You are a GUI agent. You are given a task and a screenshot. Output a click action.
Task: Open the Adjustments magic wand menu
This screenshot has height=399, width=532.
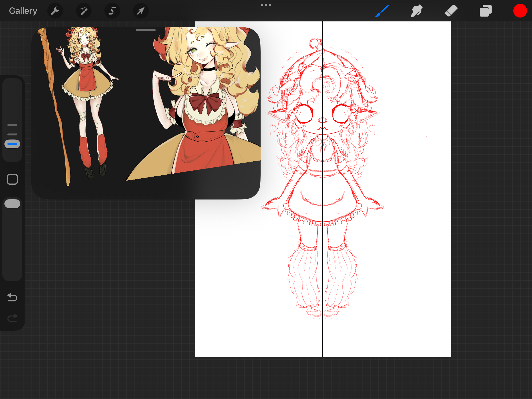click(x=84, y=11)
